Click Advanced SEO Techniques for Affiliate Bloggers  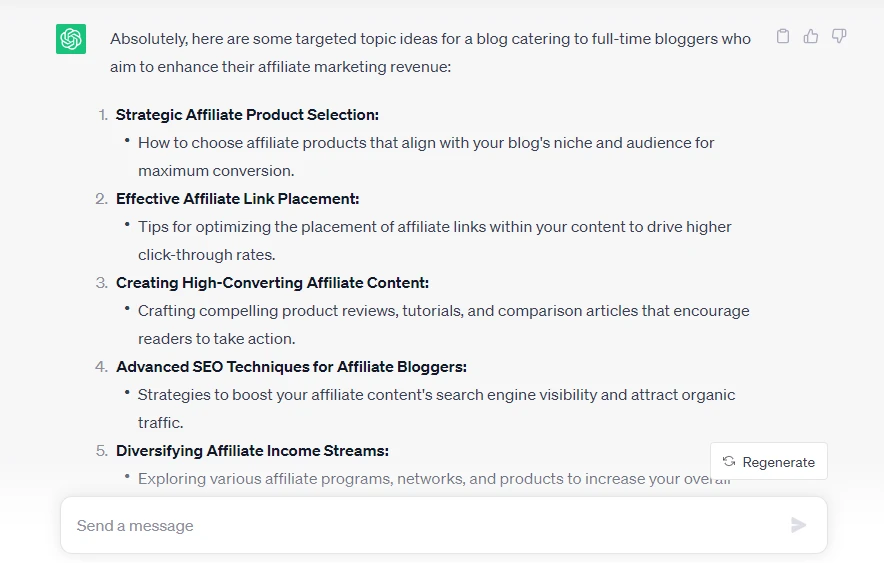pos(291,366)
